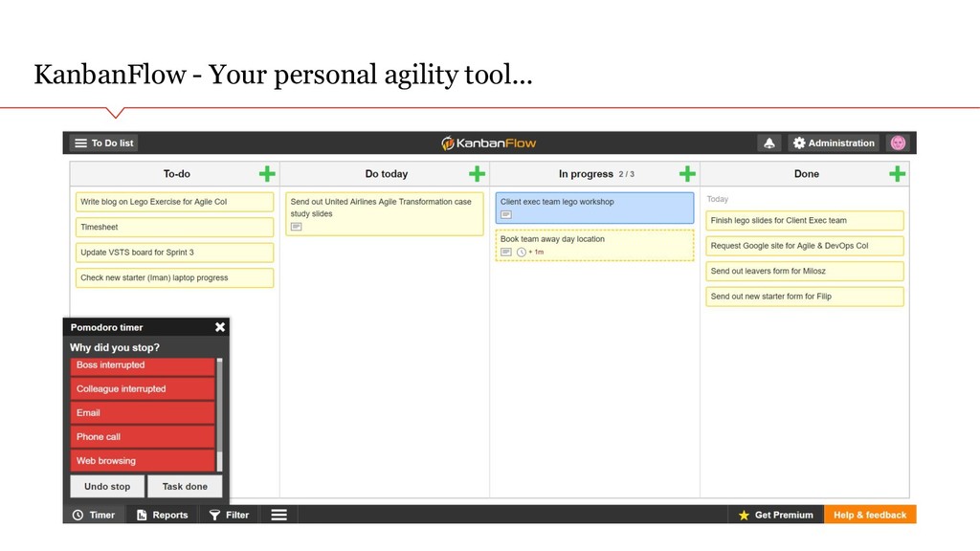Click the To-do column header
The height and width of the screenshot is (551, 980).
[x=176, y=174]
